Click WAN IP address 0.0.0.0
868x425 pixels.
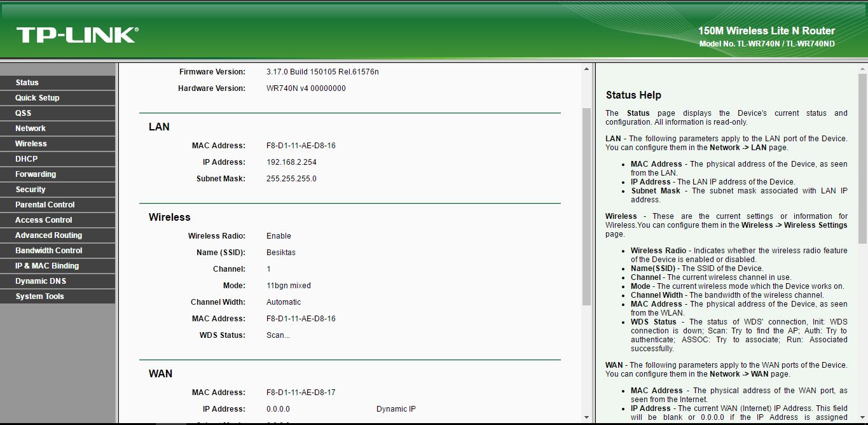click(278, 409)
